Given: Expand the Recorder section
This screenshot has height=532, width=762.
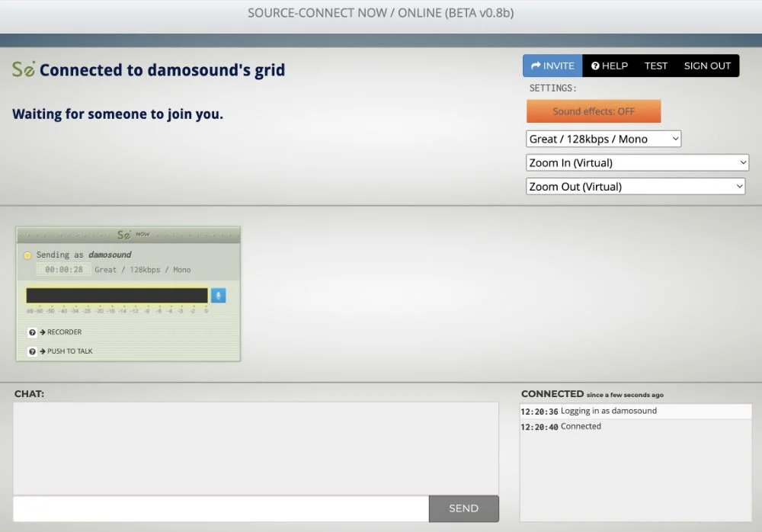Looking at the screenshot, I should click(61, 332).
